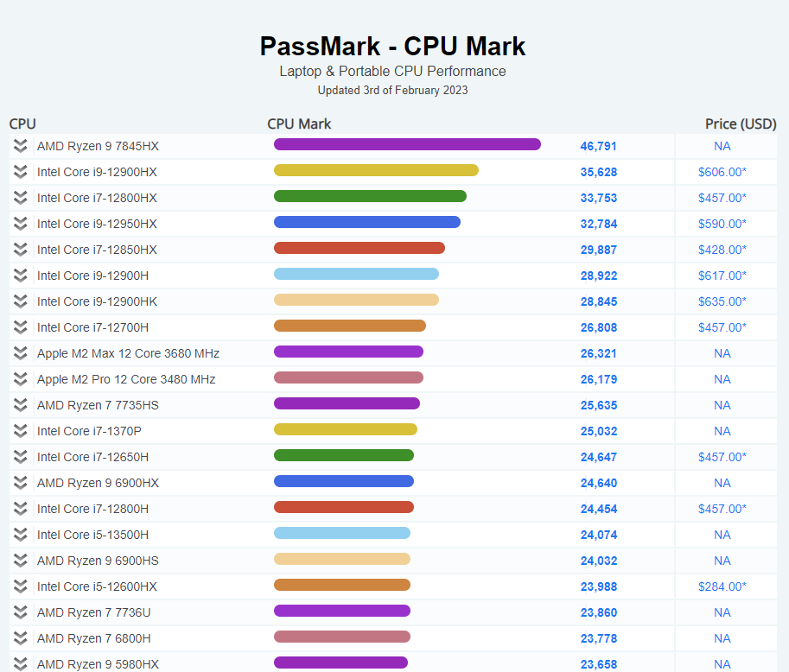
Task: Click AMD Ryzen 7 7736U name
Action: click(x=93, y=612)
